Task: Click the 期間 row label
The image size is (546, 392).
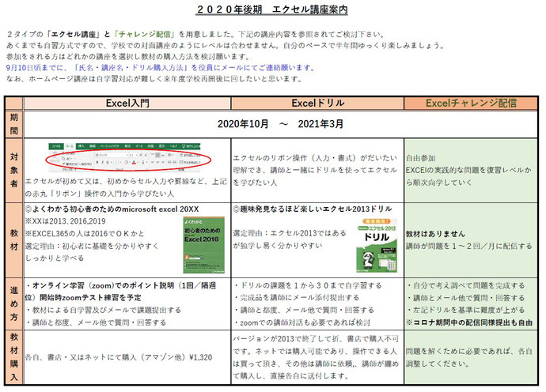Action: 14,124
